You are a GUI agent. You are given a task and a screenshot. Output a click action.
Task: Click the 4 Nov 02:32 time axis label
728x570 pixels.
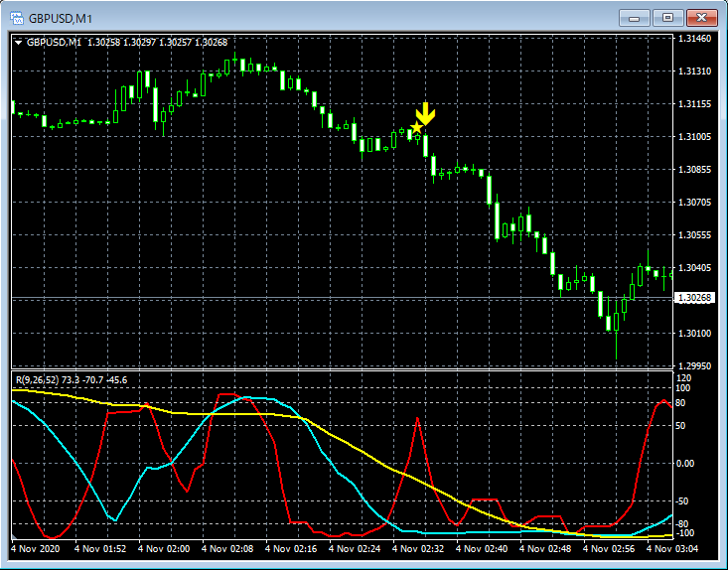click(418, 548)
